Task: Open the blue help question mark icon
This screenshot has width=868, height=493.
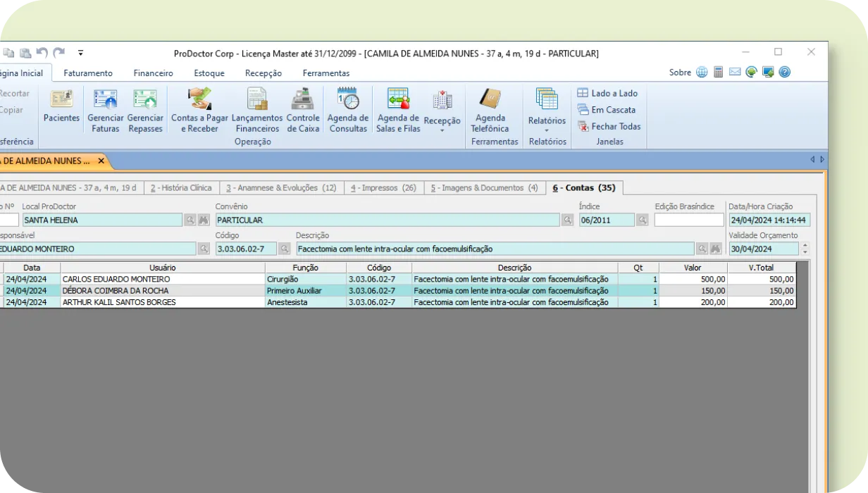Action: tap(785, 71)
